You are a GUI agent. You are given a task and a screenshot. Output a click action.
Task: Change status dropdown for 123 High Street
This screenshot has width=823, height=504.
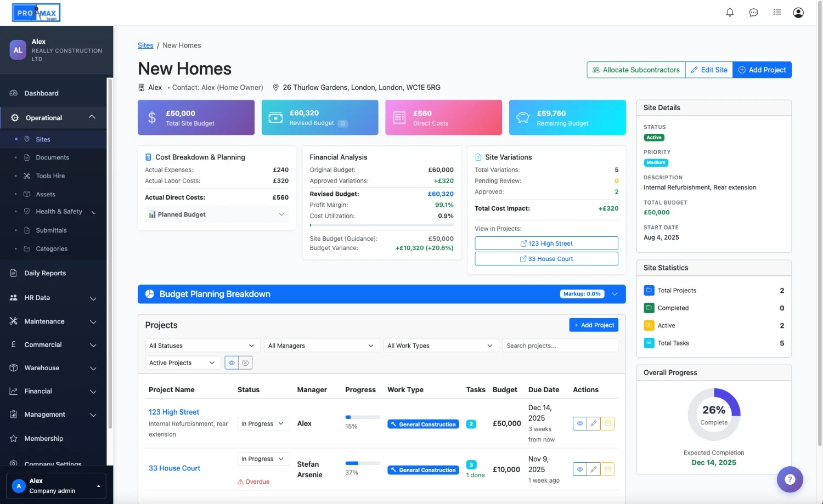(x=263, y=423)
